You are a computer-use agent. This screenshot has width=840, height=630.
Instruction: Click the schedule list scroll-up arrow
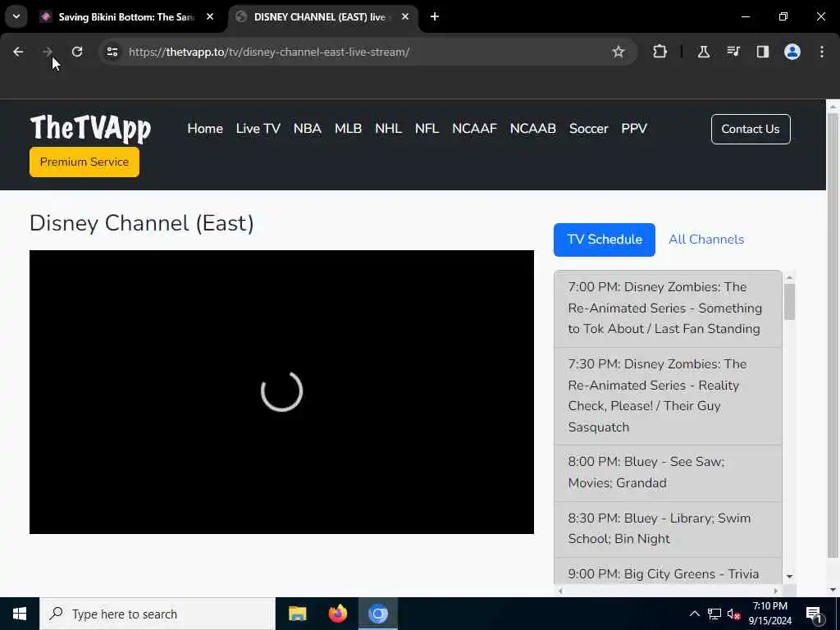click(x=789, y=277)
